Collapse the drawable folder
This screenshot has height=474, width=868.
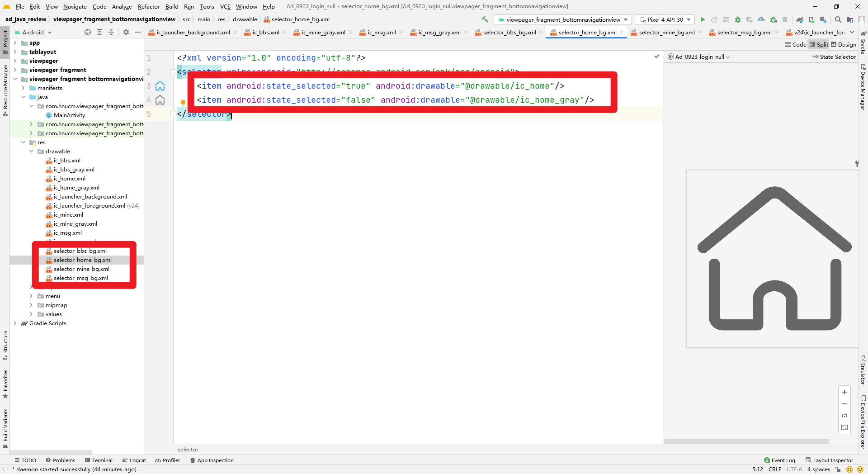(31, 152)
